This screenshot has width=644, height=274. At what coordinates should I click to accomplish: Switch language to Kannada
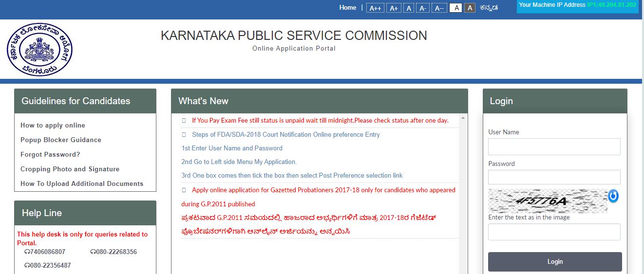tap(489, 8)
